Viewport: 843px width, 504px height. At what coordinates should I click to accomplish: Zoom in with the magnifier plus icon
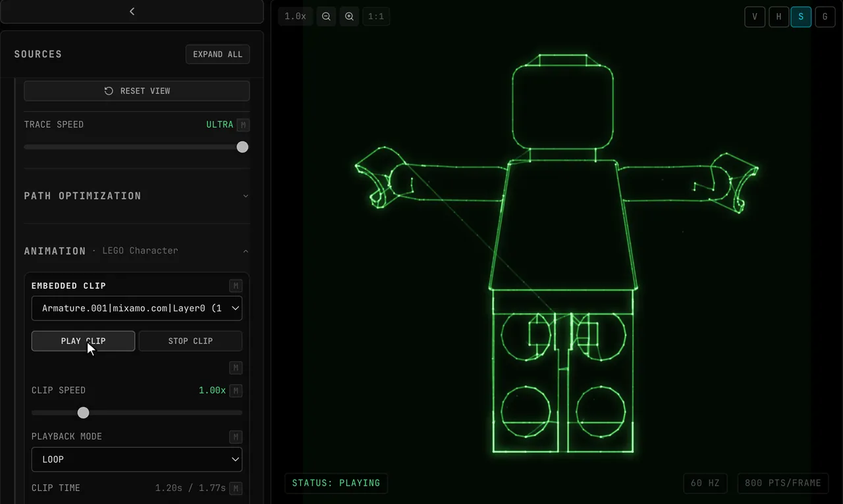click(x=350, y=16)
